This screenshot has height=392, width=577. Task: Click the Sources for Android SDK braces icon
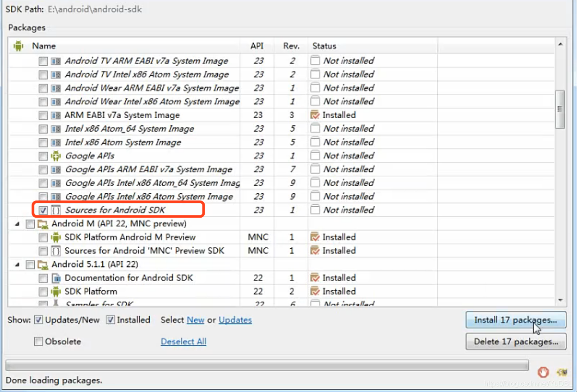(x=56, y=210)
